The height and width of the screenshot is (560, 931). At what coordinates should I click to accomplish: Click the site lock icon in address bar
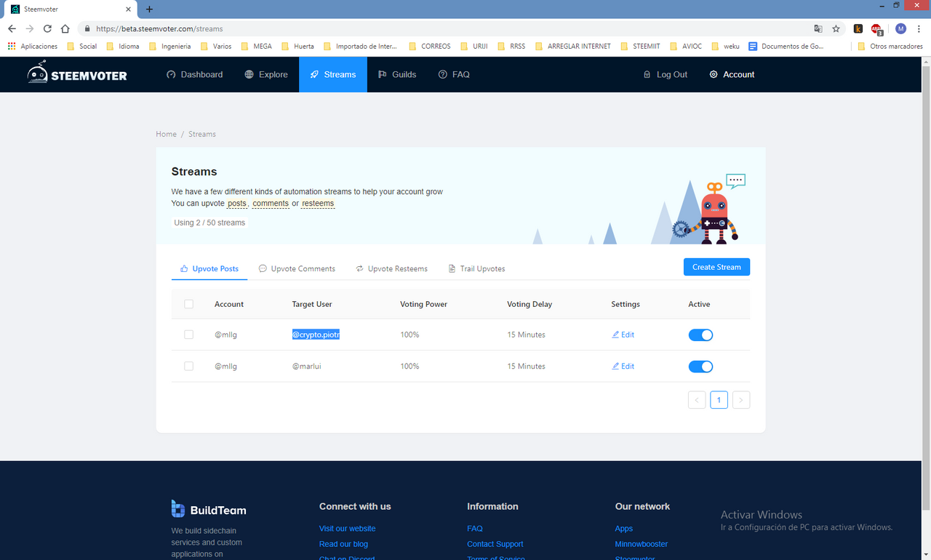coord(87,29)
